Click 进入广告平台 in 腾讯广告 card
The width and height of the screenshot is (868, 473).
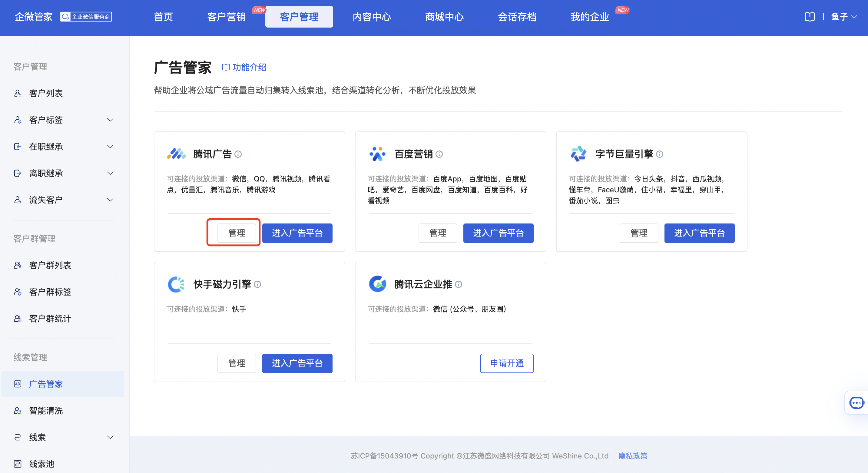point(297,233)
